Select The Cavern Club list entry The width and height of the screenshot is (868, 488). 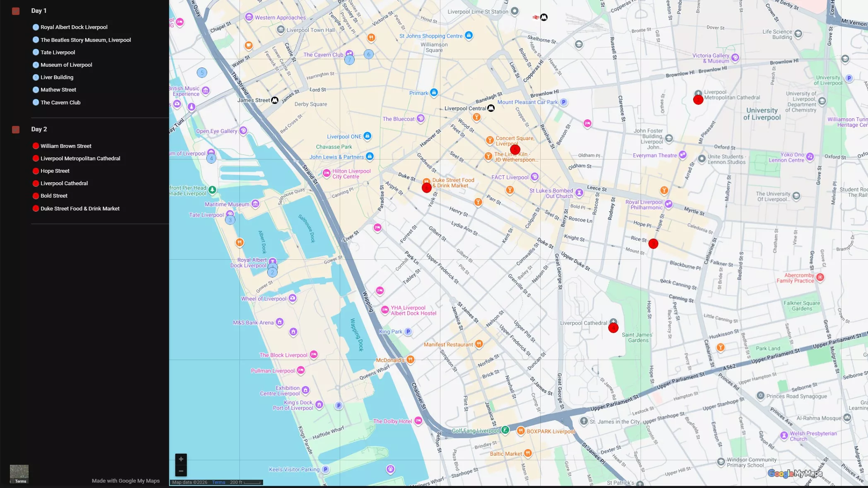[x=60, y=103]
